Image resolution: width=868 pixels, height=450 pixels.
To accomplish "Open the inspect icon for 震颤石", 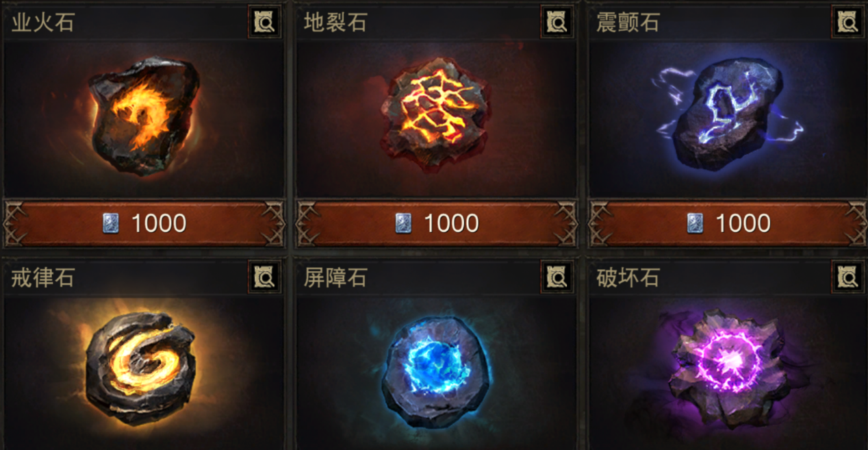I will pos(848,23).
